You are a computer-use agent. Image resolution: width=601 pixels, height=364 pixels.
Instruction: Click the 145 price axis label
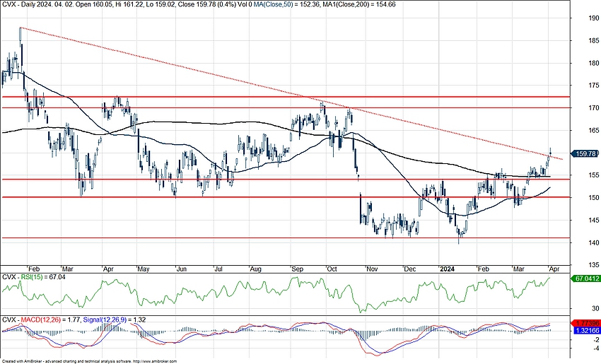(x=594, y=221)
